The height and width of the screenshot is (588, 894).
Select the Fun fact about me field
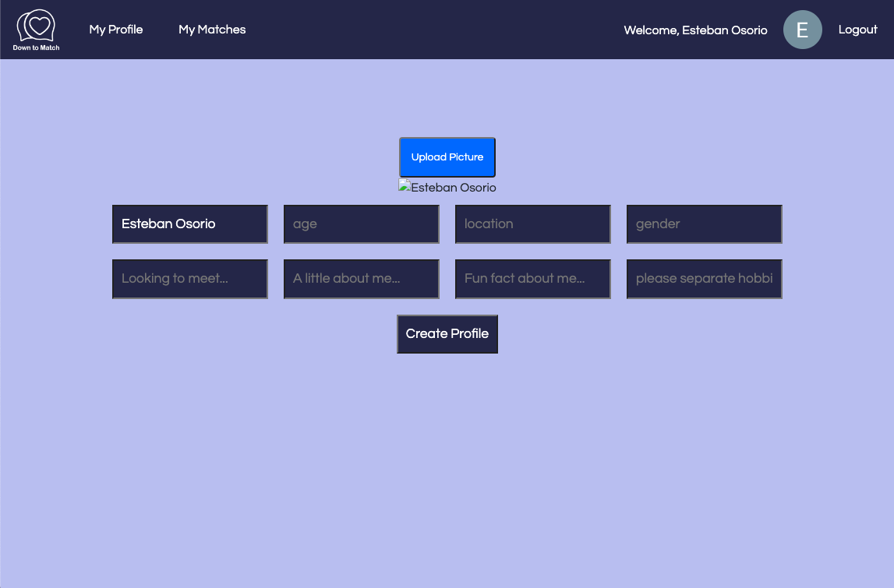(x=532, y=278)
